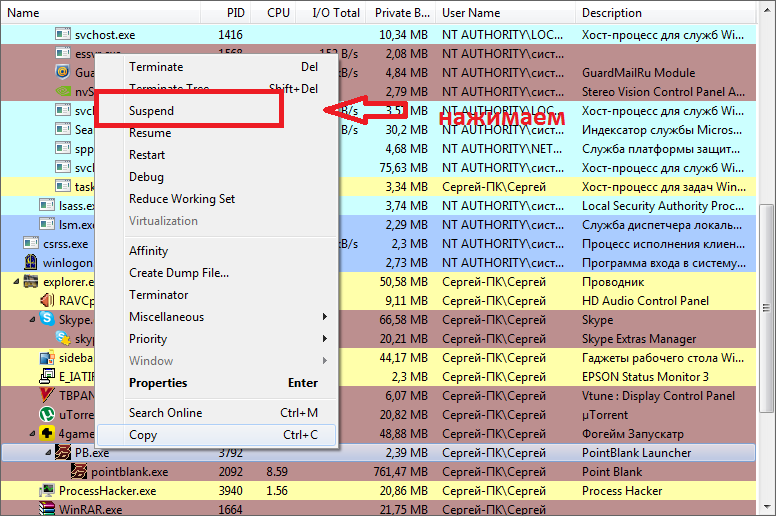The image size is (776, 516).
Task: Select the pointblank.exe row text
Action: pos(130,472)
